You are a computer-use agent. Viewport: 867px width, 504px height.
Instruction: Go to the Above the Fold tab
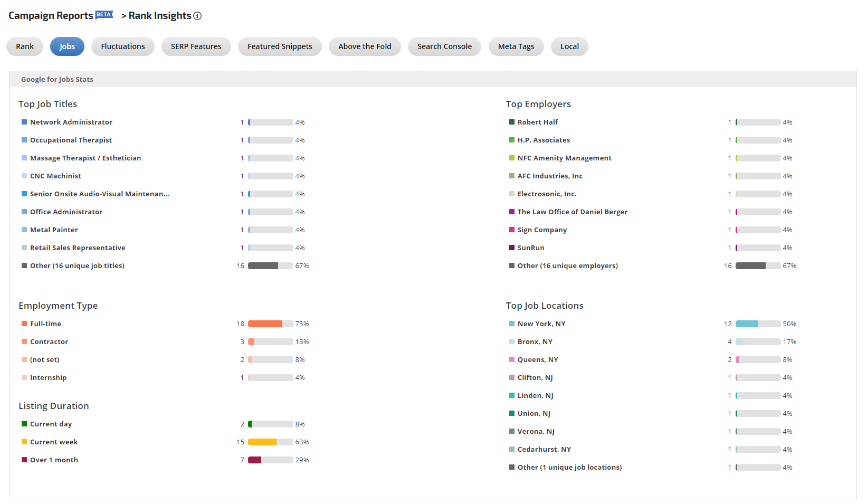365,46
